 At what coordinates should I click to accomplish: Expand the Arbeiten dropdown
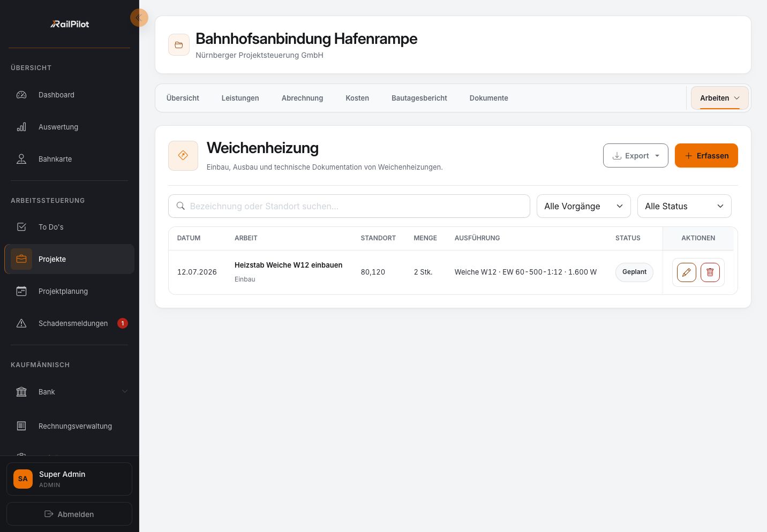tap(720, 98)
